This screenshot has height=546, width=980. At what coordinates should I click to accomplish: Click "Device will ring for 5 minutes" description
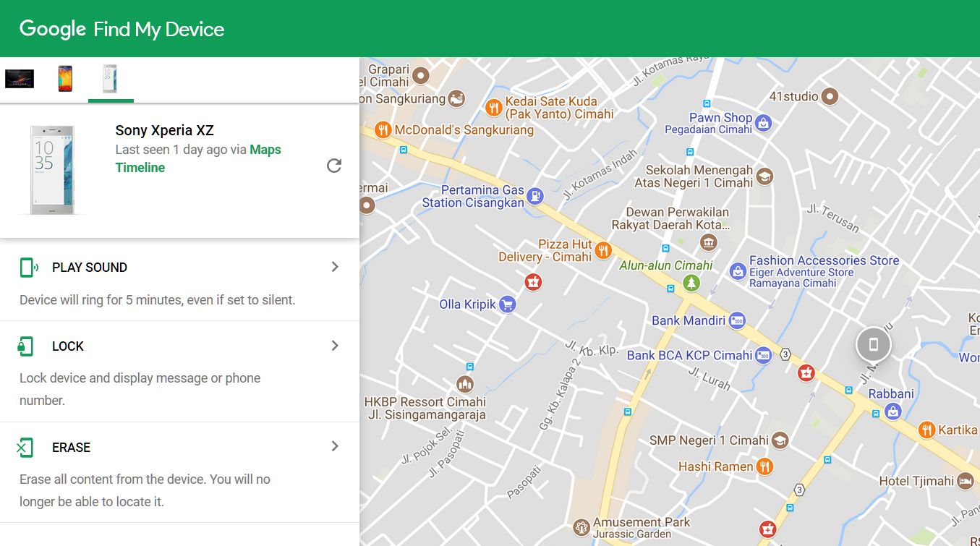(x=158, y=299)
